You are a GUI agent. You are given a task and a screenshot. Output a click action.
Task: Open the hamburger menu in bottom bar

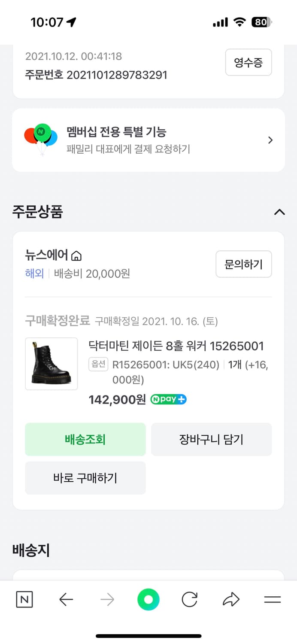tap(272, 600)
